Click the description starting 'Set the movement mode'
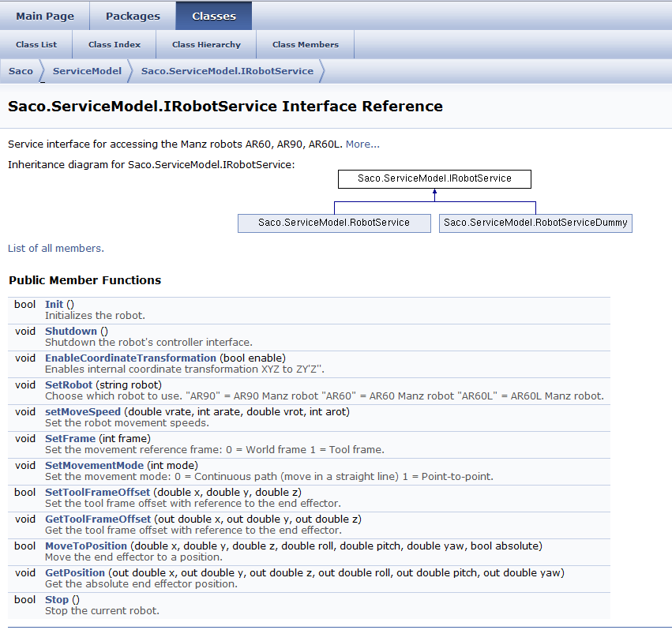 [x=269, y=477]
